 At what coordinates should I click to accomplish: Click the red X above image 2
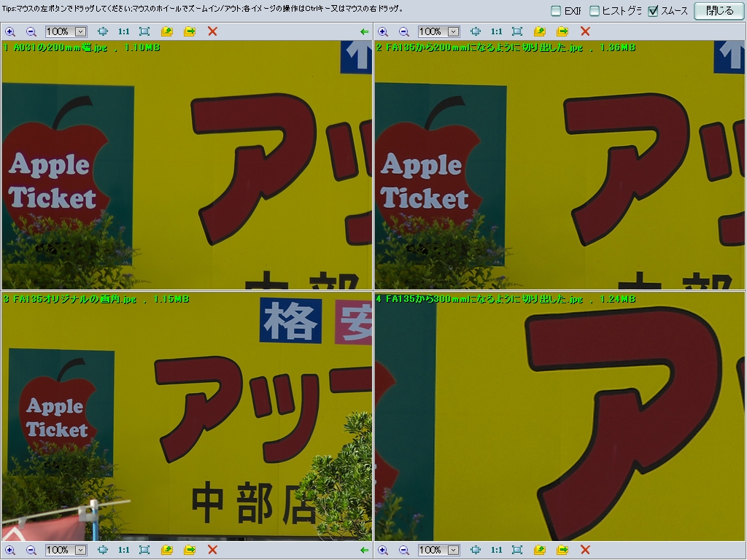click(x=585, y=31)
